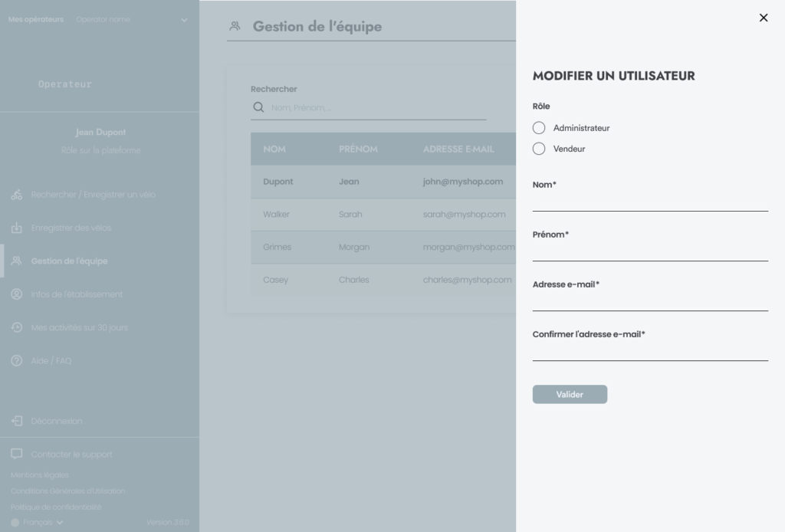Select the Dupont row name cell
The image size is (785, 532).
point(278,182)
